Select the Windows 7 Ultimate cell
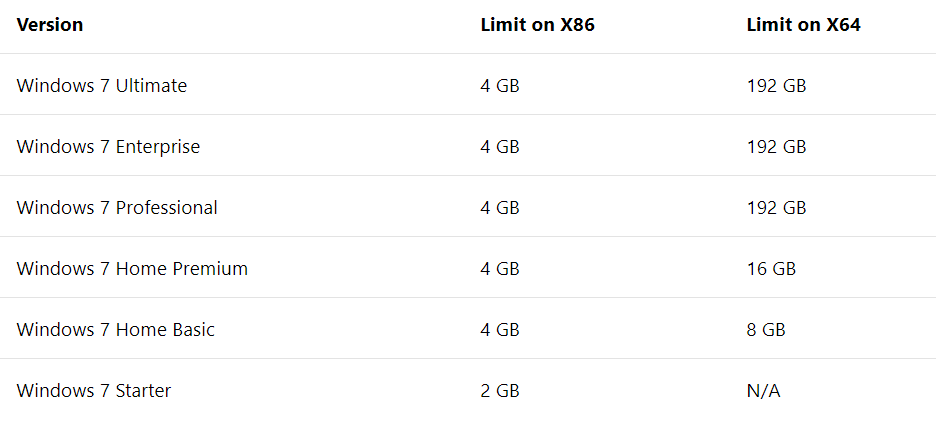 pos(102,85)
